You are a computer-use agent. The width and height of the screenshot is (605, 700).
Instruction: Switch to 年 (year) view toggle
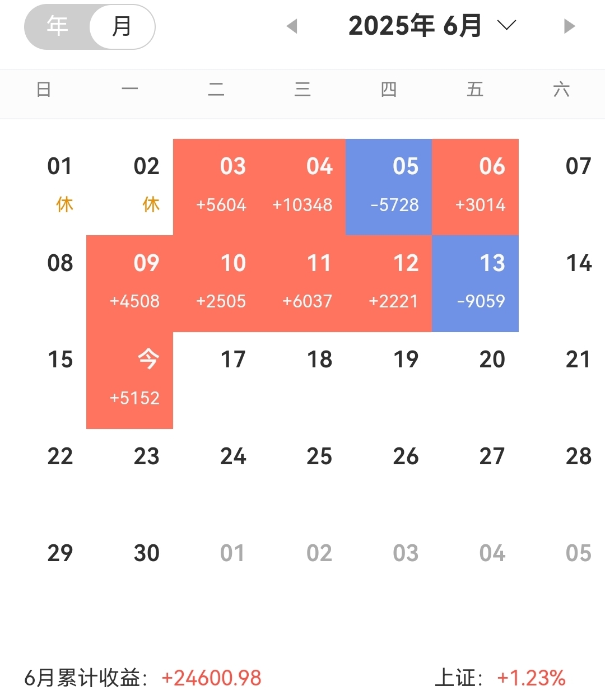pyautogui.click(x=57, y=26)
